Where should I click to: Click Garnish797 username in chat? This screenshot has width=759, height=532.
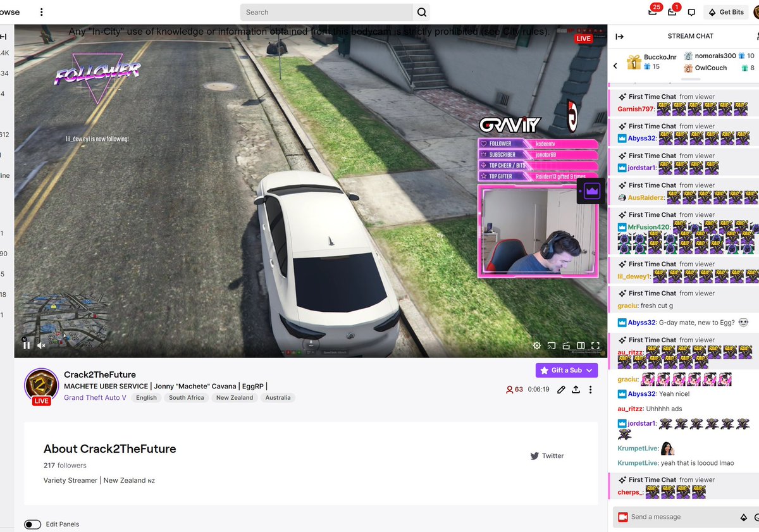(636, 109)
